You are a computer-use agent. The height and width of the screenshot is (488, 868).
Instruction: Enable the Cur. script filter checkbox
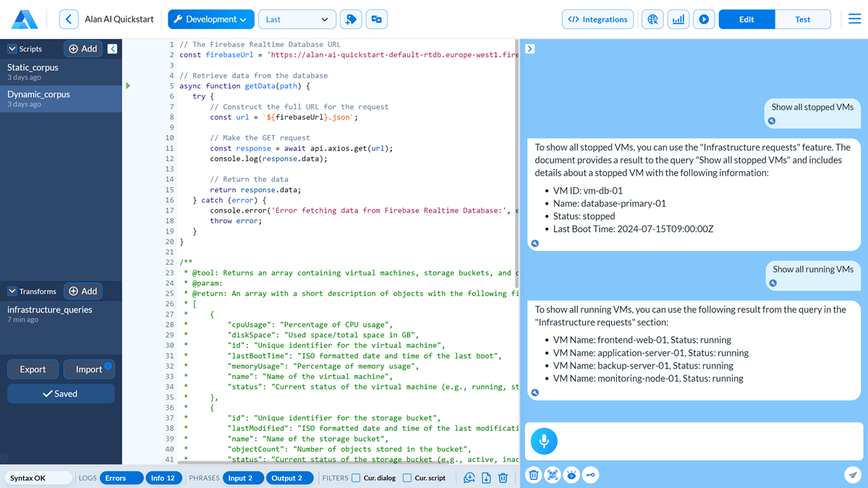407,478
